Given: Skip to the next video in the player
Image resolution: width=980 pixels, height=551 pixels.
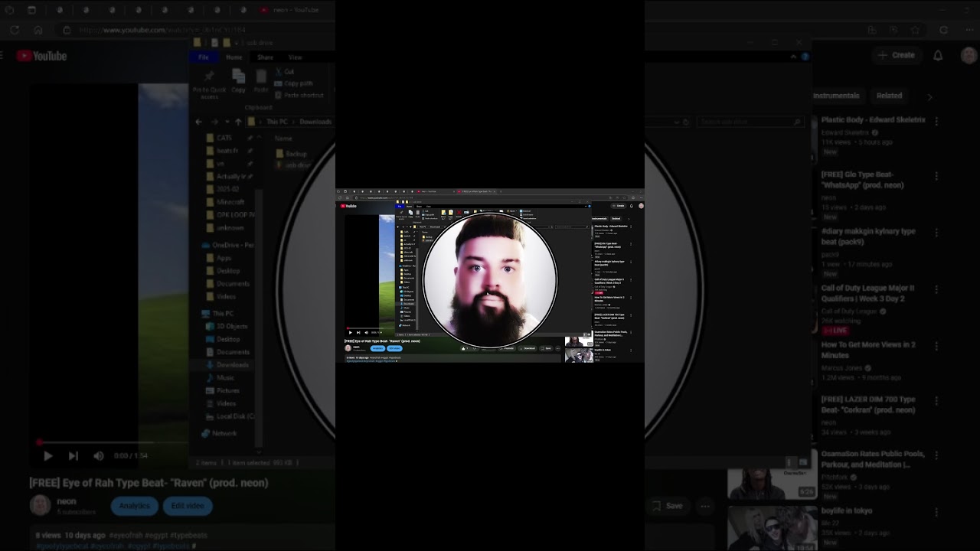Looking at the screenshot, I should [x=73, y=455].
